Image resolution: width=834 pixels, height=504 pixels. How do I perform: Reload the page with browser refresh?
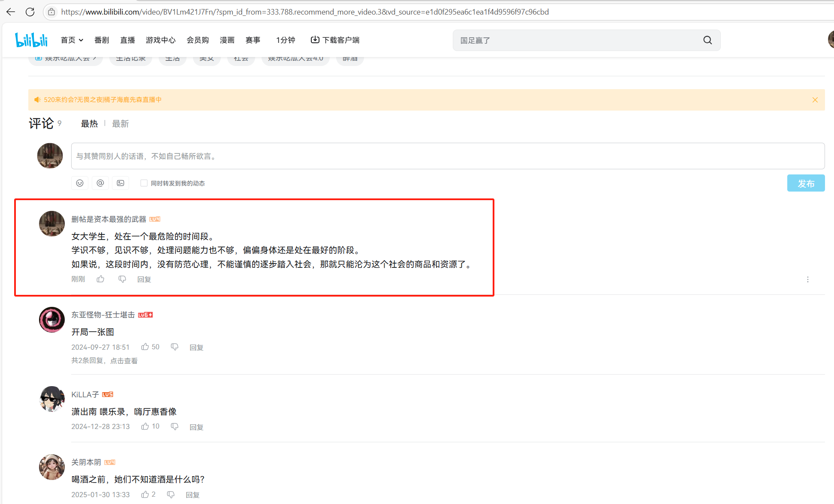(30, 12)
